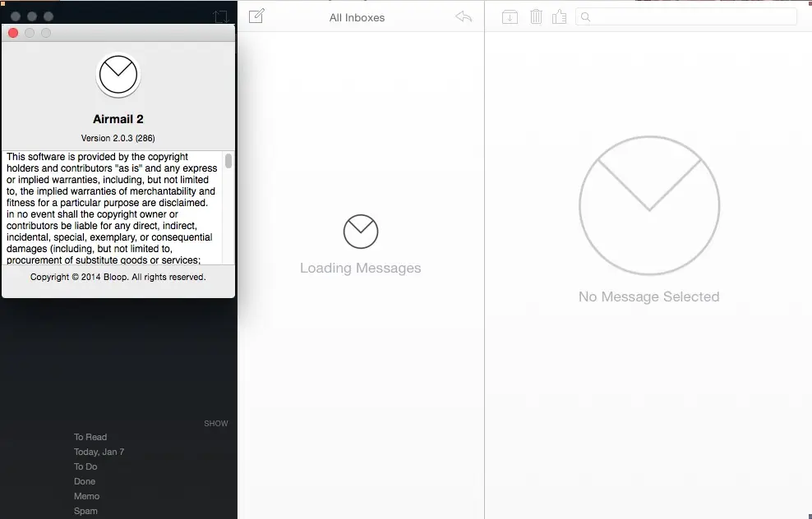Open the Memo folder
This screenshot has height=519, width=812.
coord(86,496)
